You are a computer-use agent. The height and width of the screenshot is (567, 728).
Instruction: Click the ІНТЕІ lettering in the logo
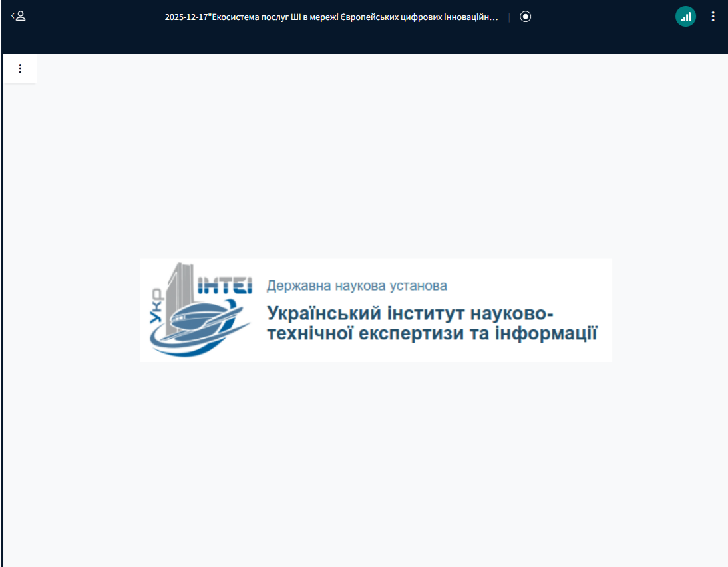point(225,287)
